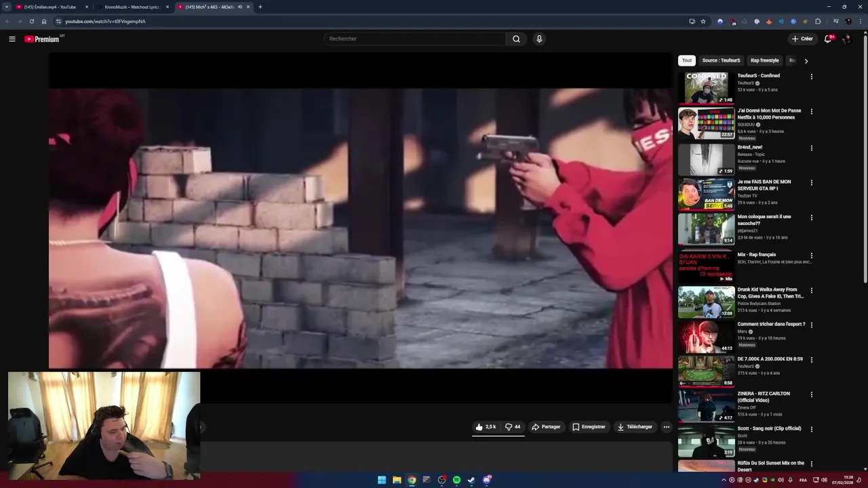Reload the current page
Viewport: 868px width, 488px height.
(x=31, y=21)
